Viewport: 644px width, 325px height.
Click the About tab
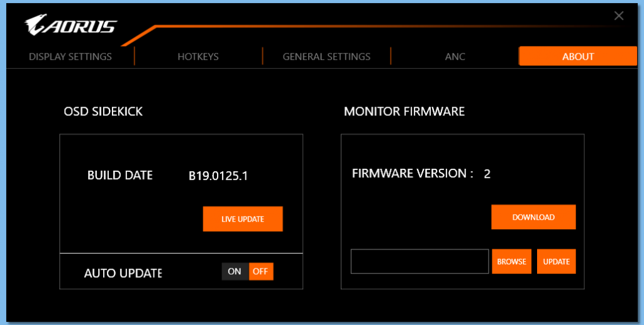coord(577,57)
